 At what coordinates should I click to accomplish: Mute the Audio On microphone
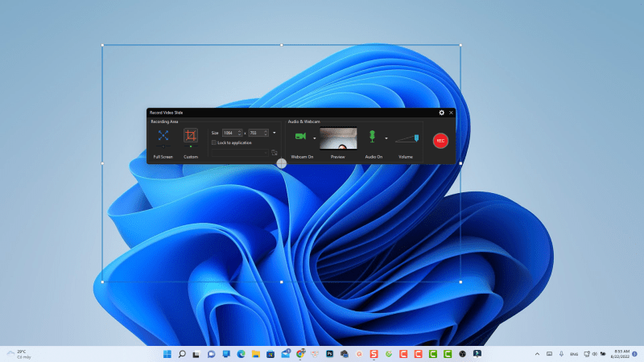click(373, 138)
